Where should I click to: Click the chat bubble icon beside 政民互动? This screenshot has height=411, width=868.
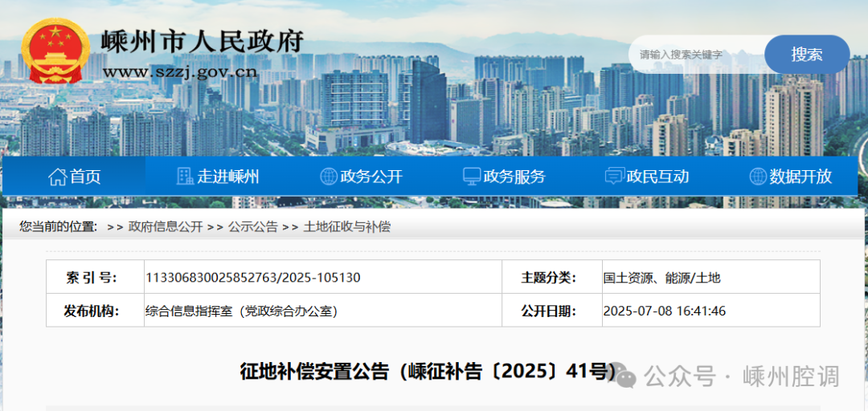(x=614, y=177)
